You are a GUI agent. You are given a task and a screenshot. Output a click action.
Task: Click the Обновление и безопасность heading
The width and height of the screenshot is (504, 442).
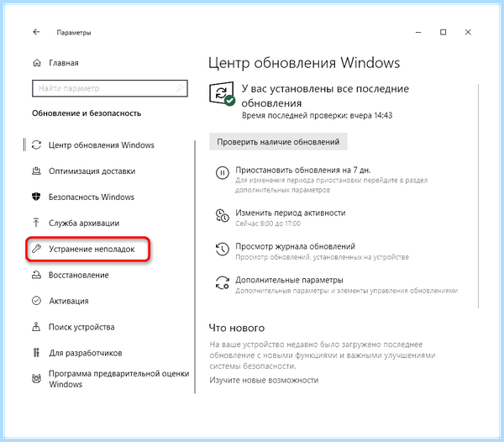coord(87,113)
